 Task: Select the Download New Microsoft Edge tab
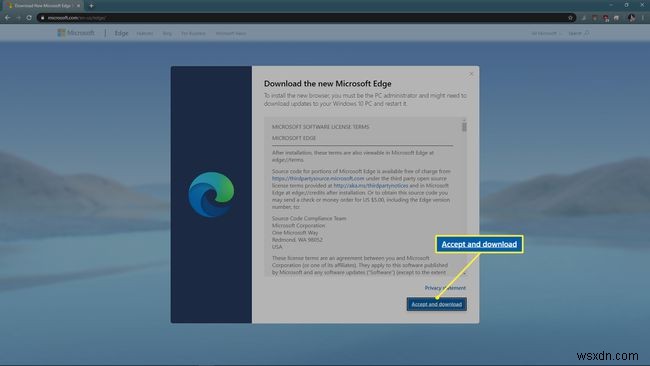(x=43, y=6)
